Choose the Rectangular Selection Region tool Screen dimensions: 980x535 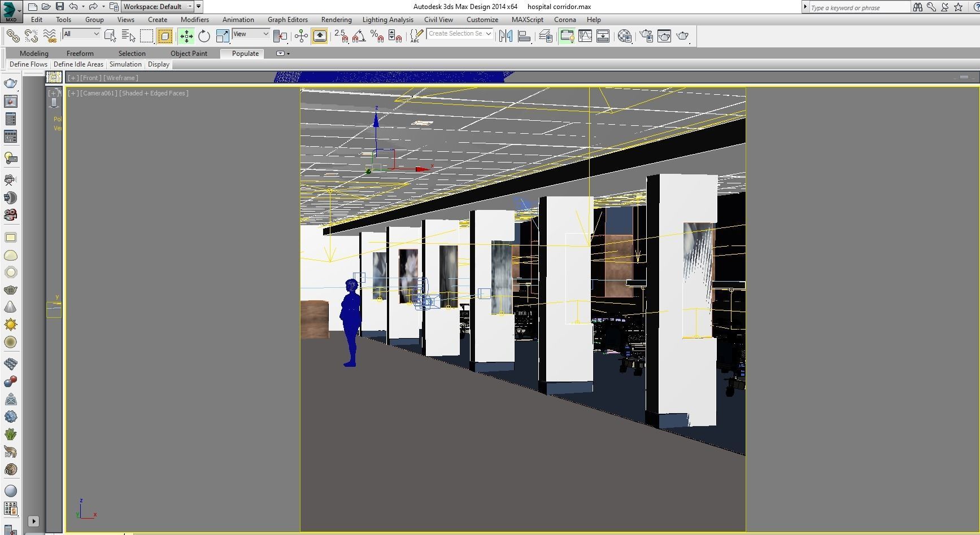tap(147, 36)
